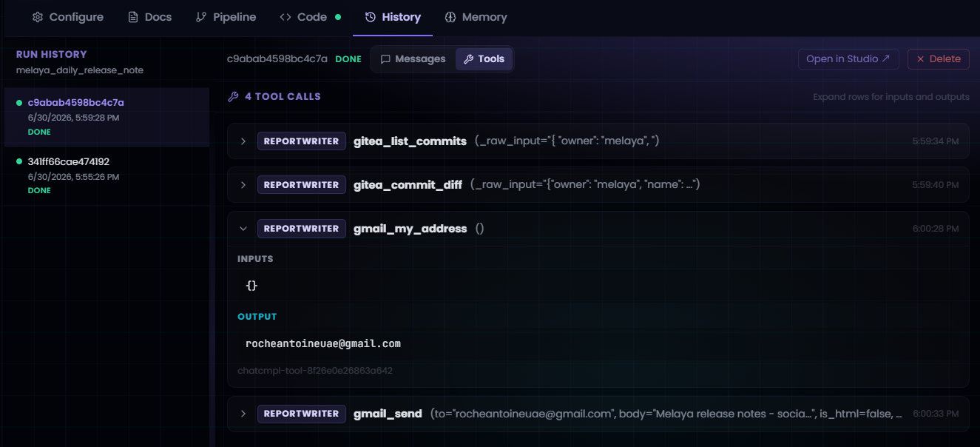The width and height of the screenshot is (980, 447).
Task: Open the Pipeline tab
Action: (x=226, y=17)
